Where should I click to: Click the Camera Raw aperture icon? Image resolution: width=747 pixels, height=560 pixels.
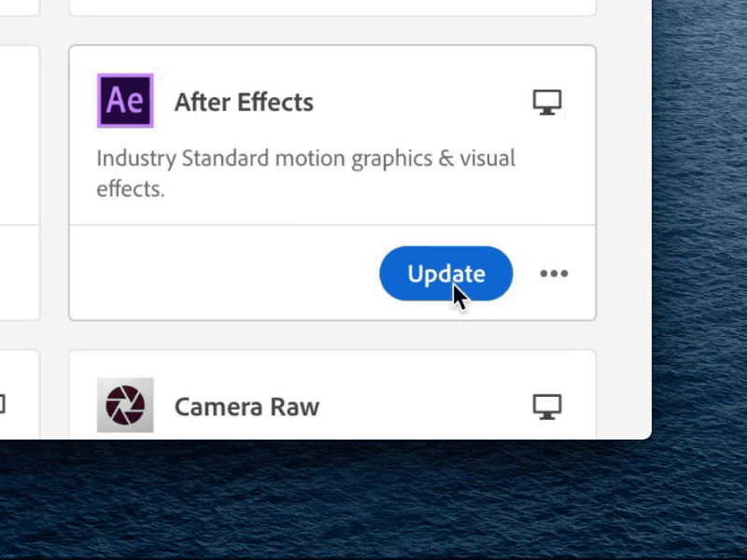(x=125, y=405)
